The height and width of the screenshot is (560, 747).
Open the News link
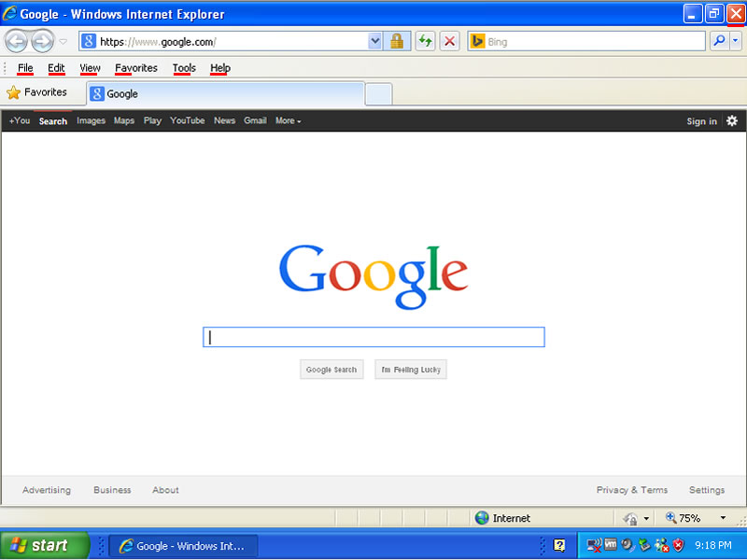(224, 121)
